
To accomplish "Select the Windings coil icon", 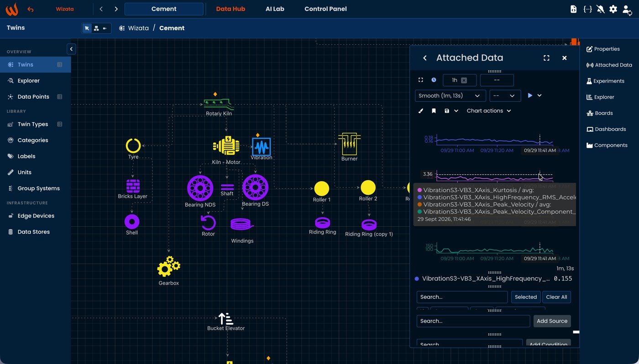I will [x=242, y=224].
